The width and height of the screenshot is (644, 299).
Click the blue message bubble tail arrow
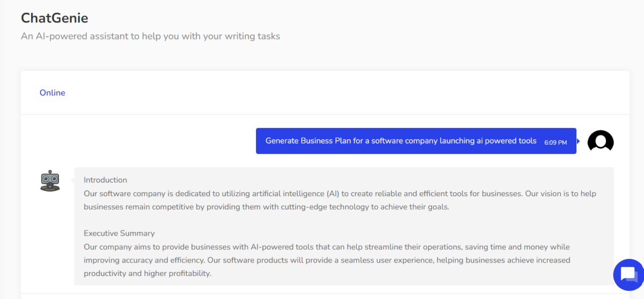[x=579, y=141]
